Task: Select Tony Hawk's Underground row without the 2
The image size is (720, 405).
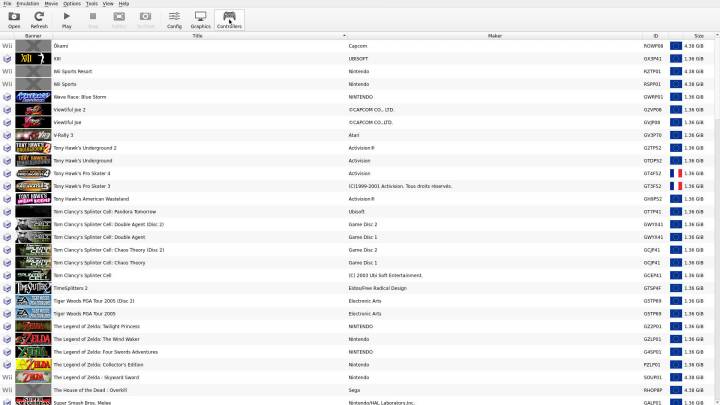Action: click(83, 161)
